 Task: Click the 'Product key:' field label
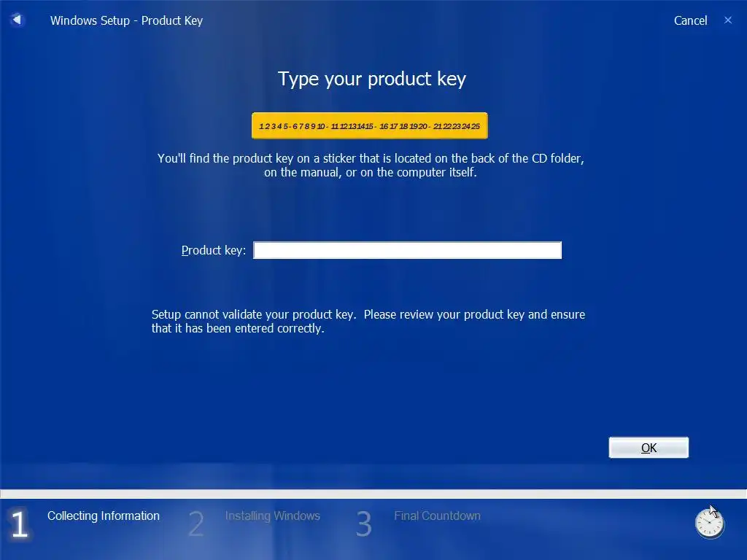point(214,251)
